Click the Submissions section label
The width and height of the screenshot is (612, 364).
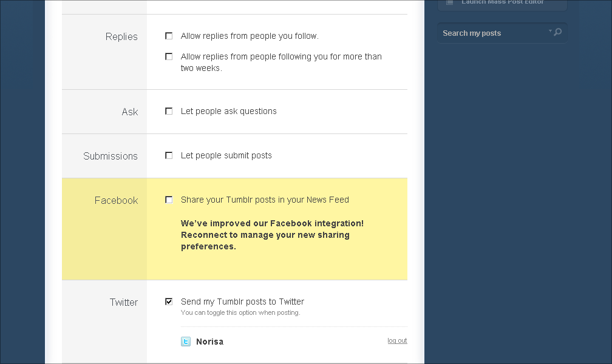click(x=110, y=156)
